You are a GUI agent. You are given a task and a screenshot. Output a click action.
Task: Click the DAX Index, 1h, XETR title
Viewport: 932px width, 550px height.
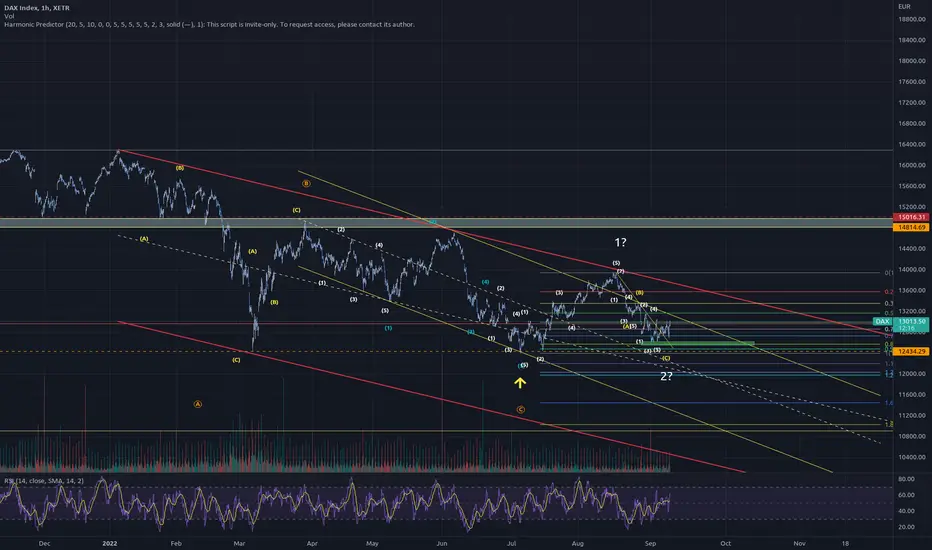[37, 8]
